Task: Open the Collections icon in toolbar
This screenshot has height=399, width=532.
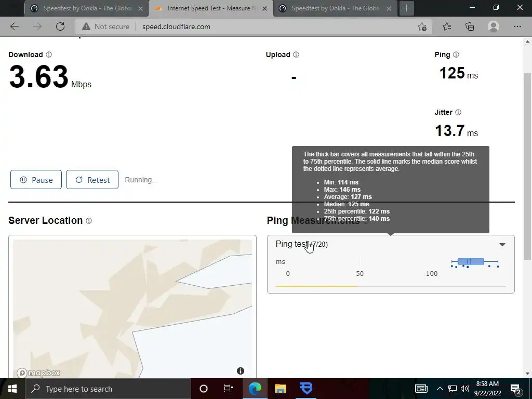Action: 470,26
